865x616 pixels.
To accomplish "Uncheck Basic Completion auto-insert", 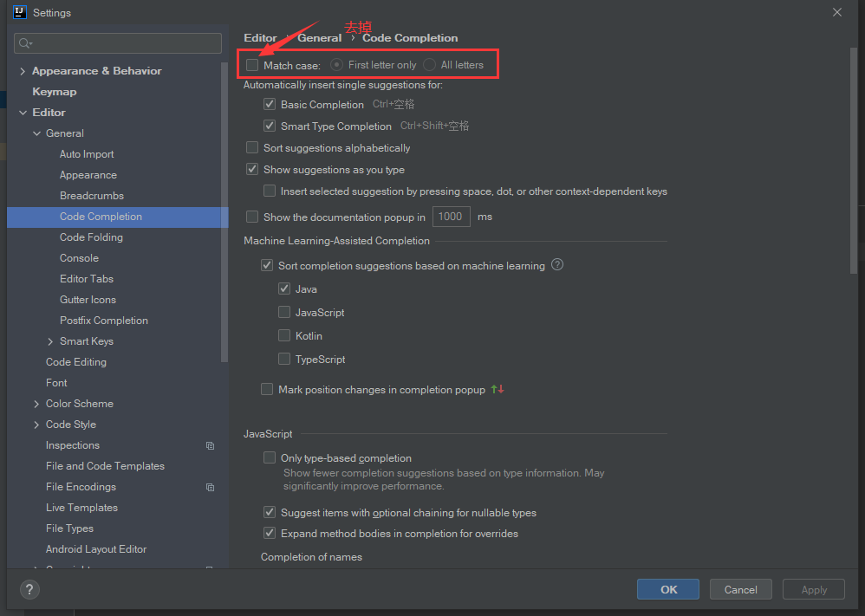I will (x=270, y=104).
